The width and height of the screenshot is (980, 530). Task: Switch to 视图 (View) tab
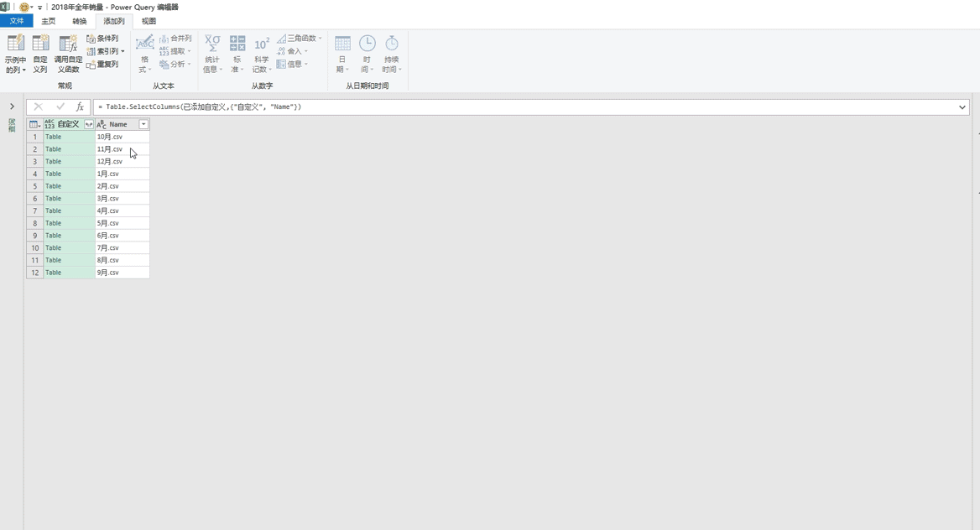[x=149, y=21]
